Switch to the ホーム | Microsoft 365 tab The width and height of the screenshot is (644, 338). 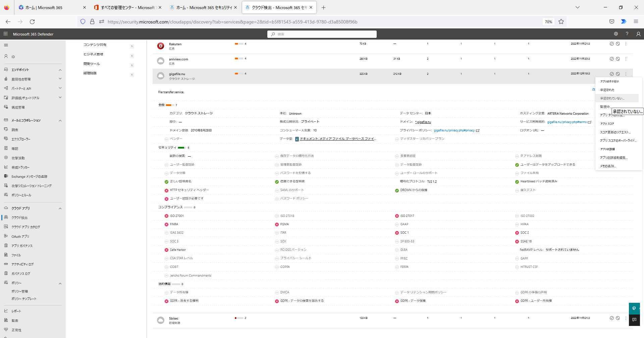point(52,7)
